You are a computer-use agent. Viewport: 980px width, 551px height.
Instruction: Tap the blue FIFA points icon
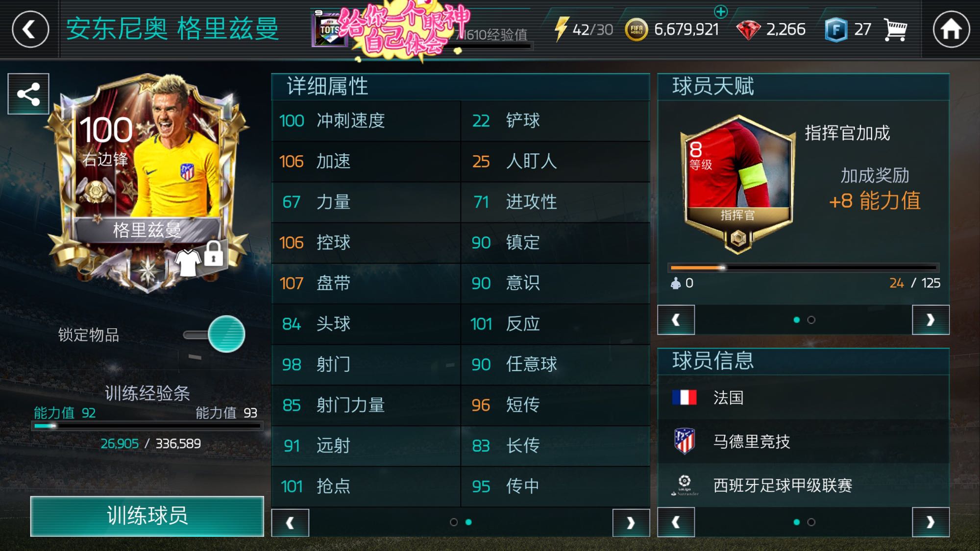(x=836, y=30)
